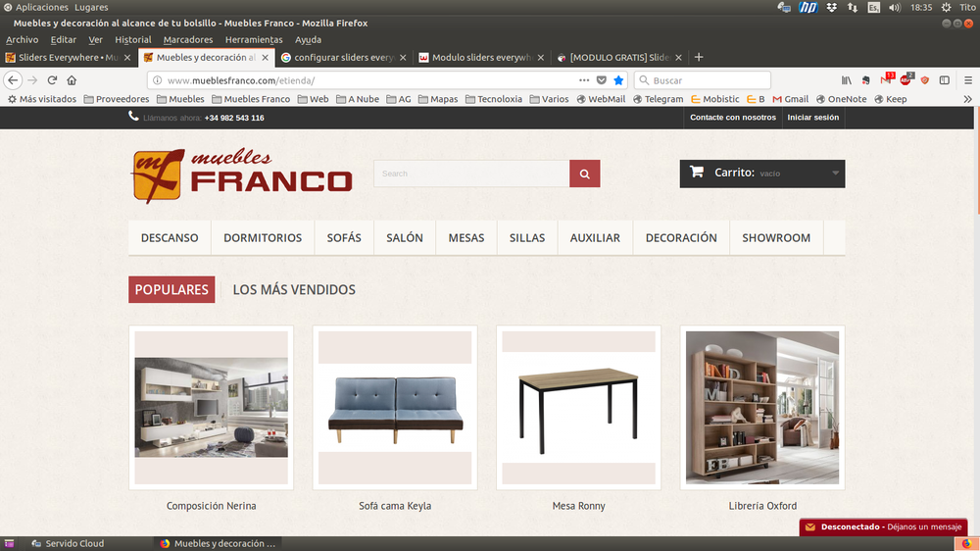Close the Modulo sliders everywhere tab
Screen dimensions: 980x551
541,57
